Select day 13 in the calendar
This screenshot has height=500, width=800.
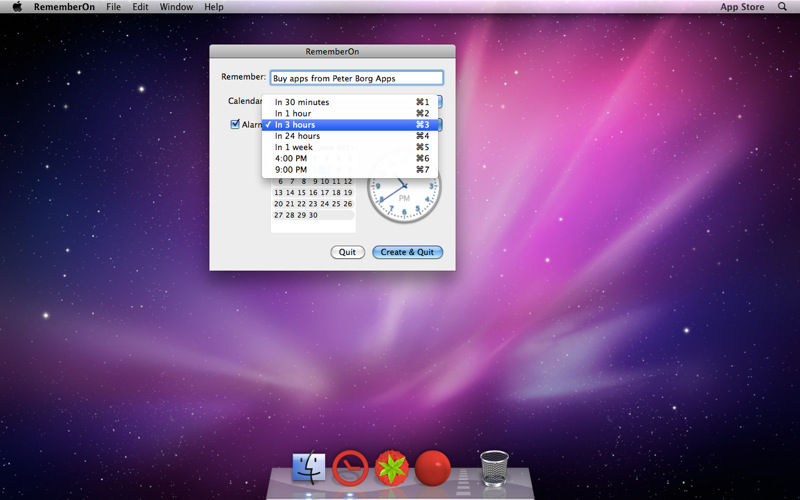278,192
